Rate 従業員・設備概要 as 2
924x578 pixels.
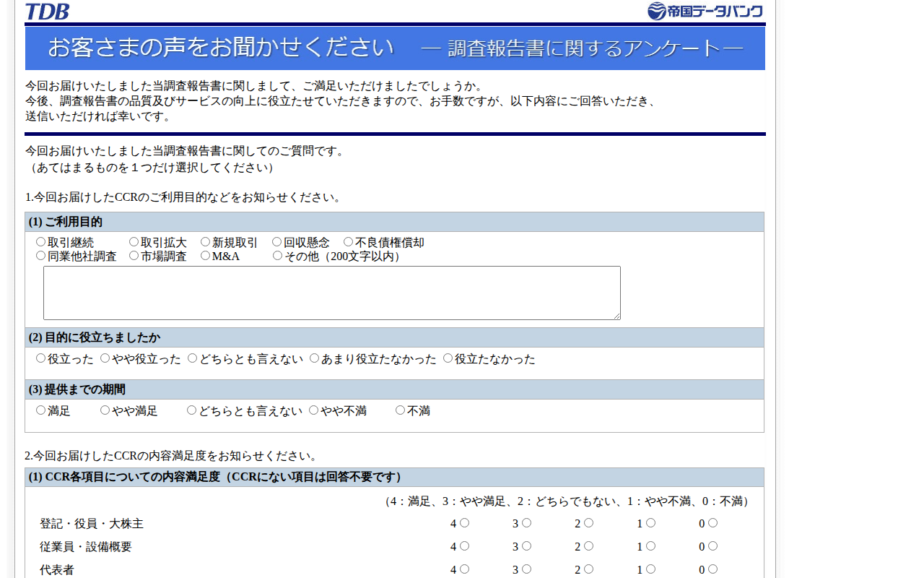point(588,545)
